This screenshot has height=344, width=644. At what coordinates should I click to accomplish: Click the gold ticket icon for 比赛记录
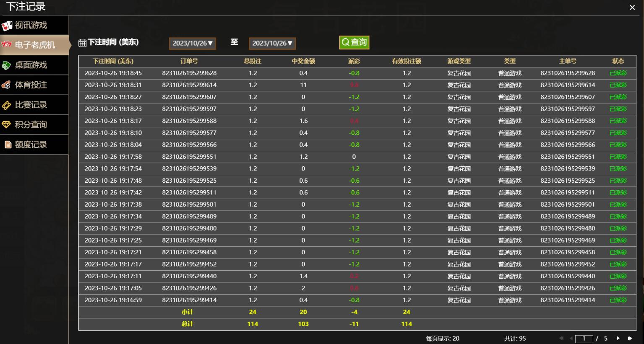[x=7, y=105]
